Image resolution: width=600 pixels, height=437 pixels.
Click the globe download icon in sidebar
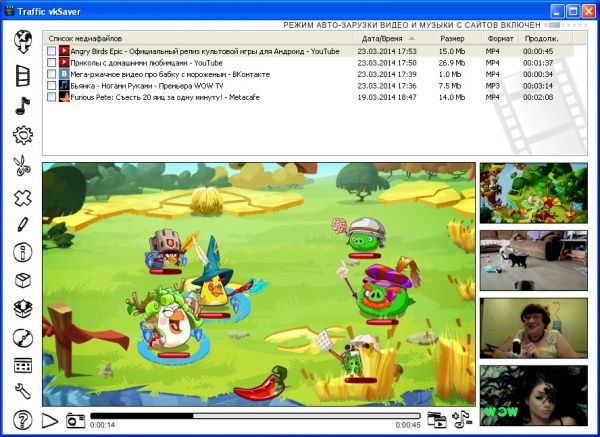point(23,42)
